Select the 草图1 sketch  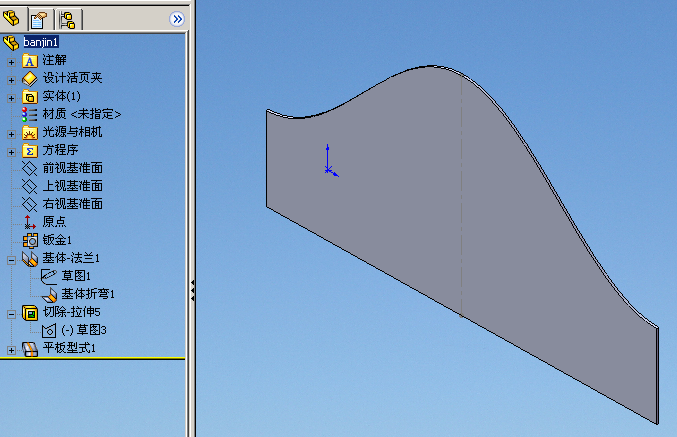click(x=76, y=276)
